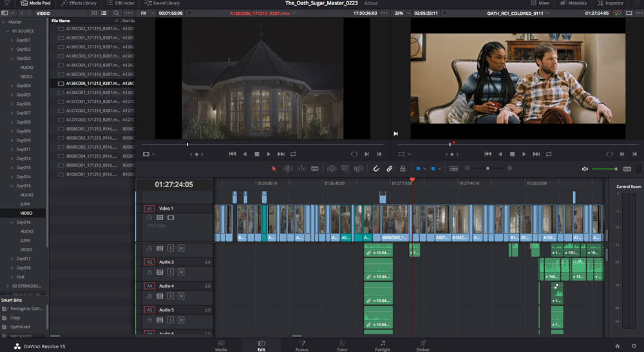Switch to the Color page tab
Viewport: 644px width, 352px height.
point(342,346)
